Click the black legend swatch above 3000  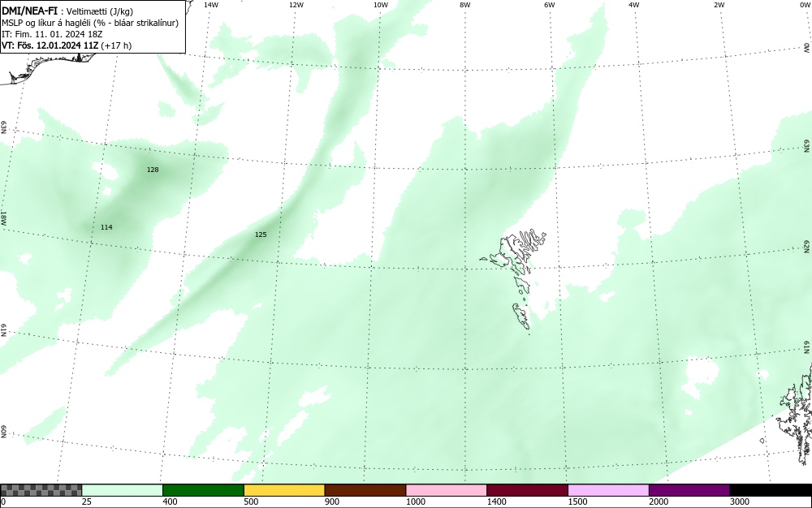(771, 490)
